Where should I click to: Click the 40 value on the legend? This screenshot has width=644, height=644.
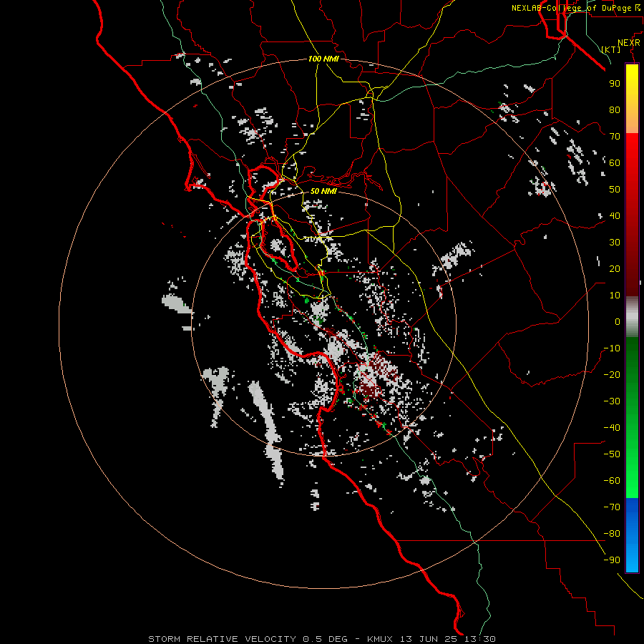coord(615,216)
